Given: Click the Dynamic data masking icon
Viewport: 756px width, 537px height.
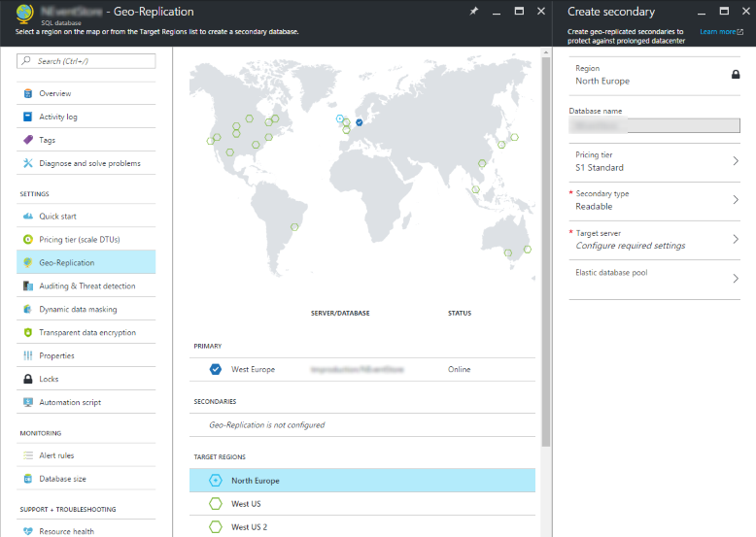Looking at the screenshot, I should pyautogui.click(x=28, y=309).
